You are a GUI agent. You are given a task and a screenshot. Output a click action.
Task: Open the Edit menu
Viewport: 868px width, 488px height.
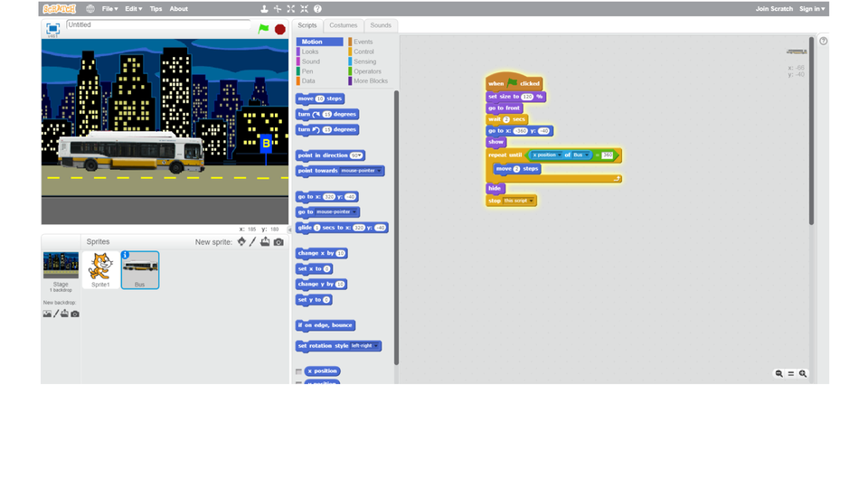pos(133,9)
